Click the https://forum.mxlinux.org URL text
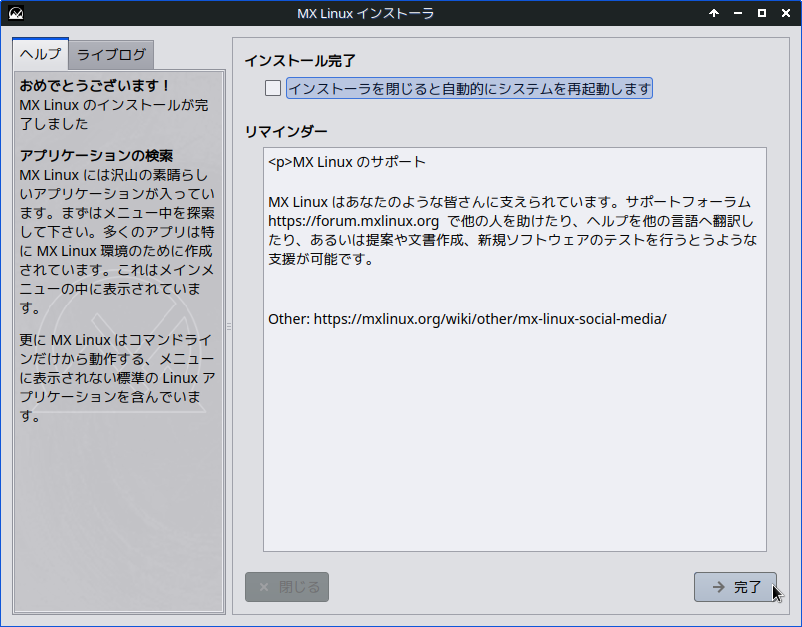This screenshot has width=802, height=627. point(353,221)
